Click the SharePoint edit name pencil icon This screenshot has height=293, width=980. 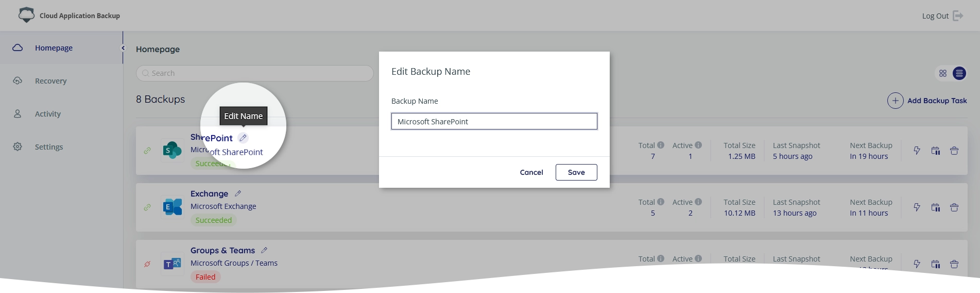[243, 138]
